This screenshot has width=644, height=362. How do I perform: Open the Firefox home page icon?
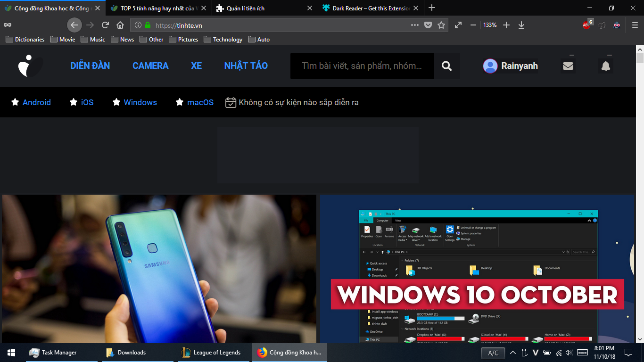click(121, 25)
